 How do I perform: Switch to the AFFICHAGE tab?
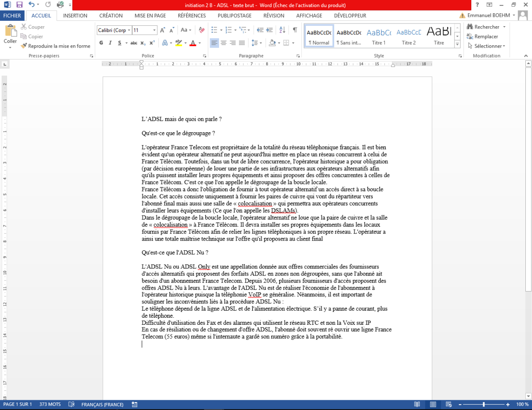tap(309, 16)
